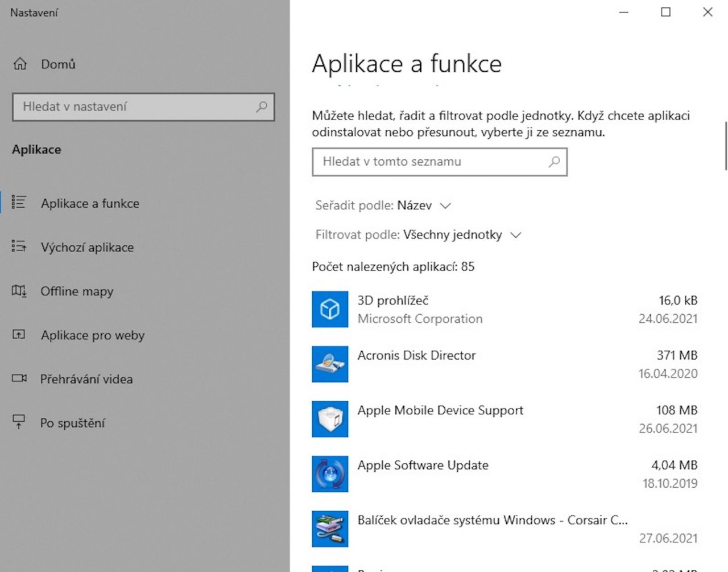Click the 3D prohlížeč app icon
The height and width of the screenshot is (572, 728).
(330, 309)
